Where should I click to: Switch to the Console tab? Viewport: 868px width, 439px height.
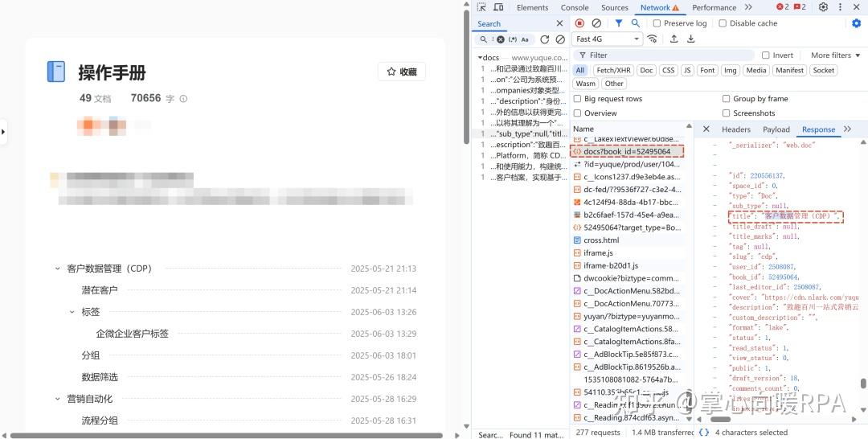(x=575, y=8)
